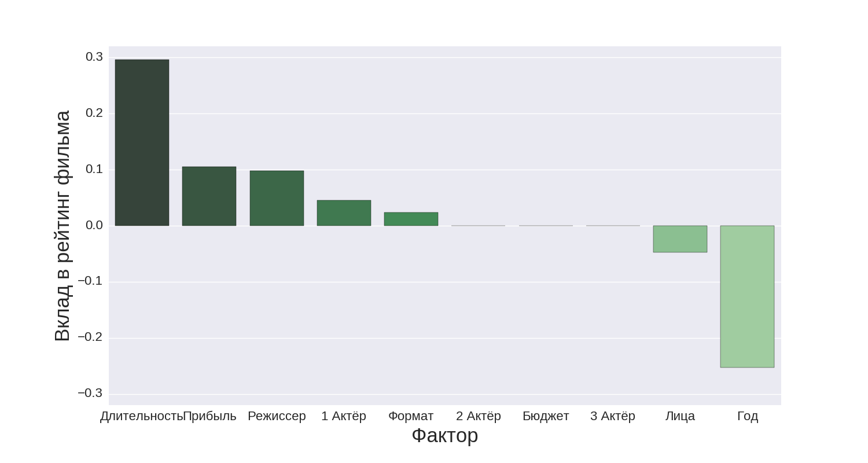
Task: Click the Год label under the chart
Action: coord(748,416)
